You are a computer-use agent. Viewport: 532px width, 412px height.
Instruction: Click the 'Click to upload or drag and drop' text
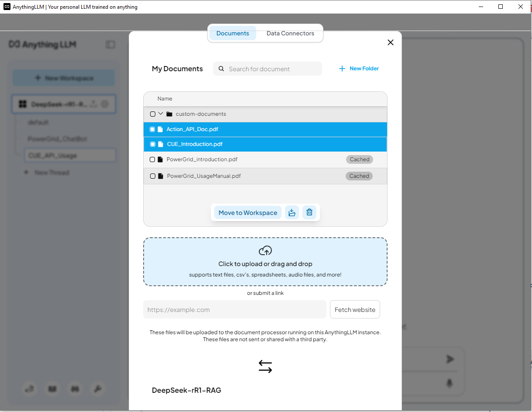(x=265, y=264)
